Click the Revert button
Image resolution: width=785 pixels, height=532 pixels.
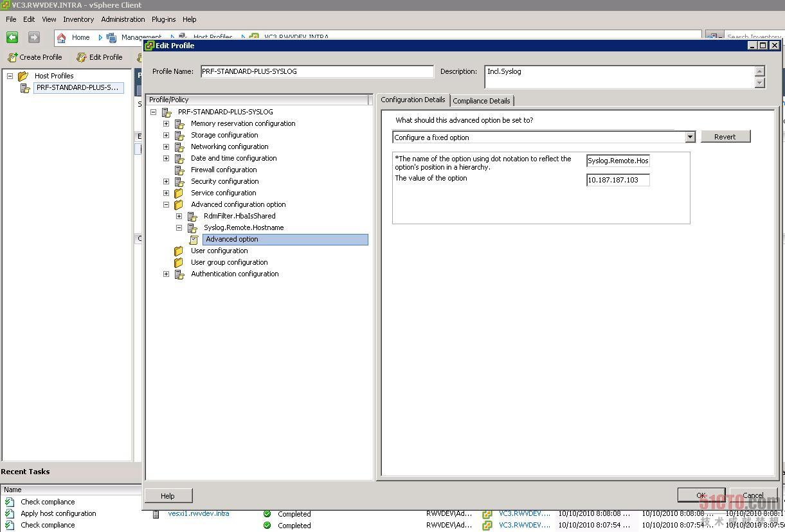(725, 137)
